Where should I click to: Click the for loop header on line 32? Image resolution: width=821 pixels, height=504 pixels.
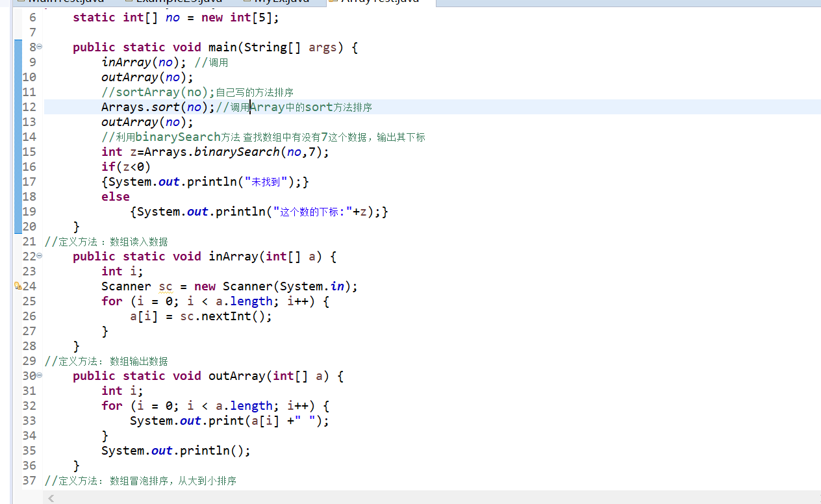[215, 406]
